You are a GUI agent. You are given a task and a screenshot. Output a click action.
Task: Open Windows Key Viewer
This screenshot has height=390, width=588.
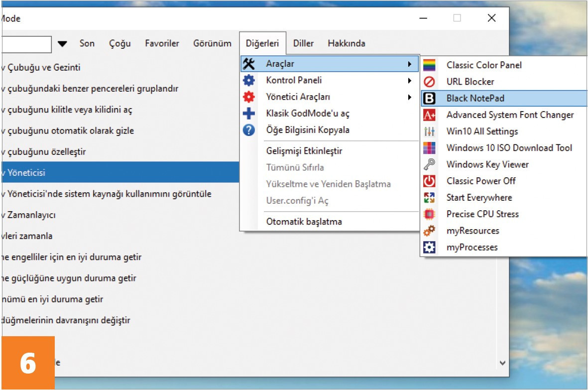tap(504, 164)
